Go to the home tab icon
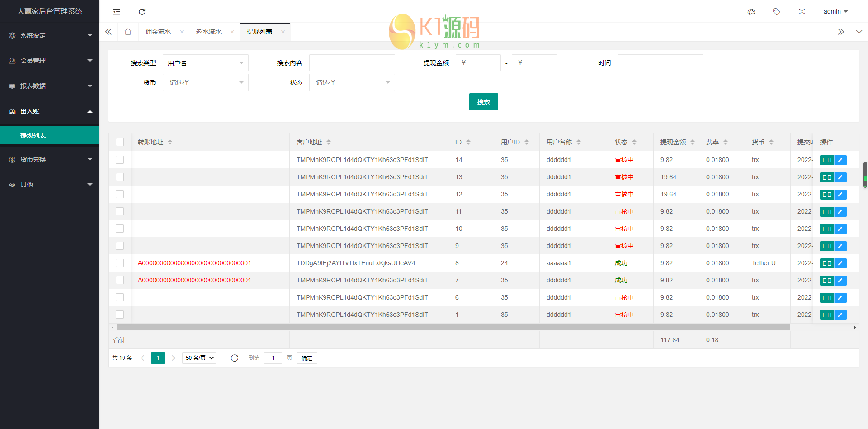 pyautogui.click(x=128, y=32)
